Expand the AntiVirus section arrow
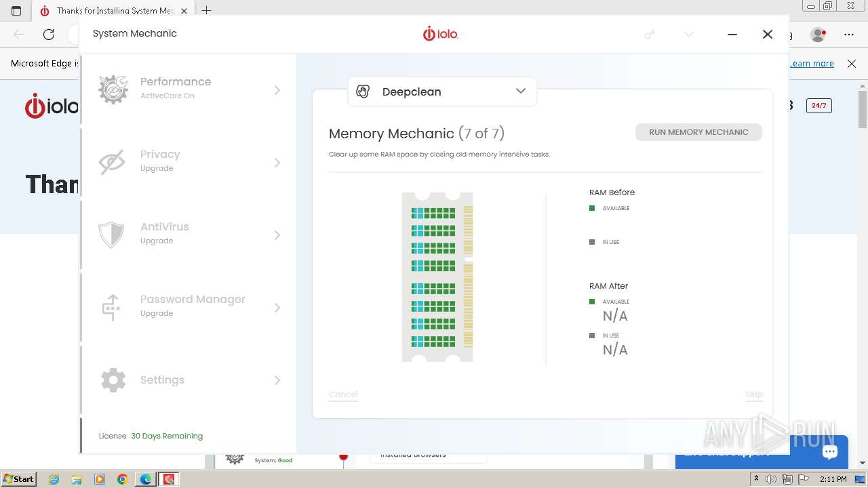Image resolution: width=868 pixels, height=488 pixels. tap(277, 235)
